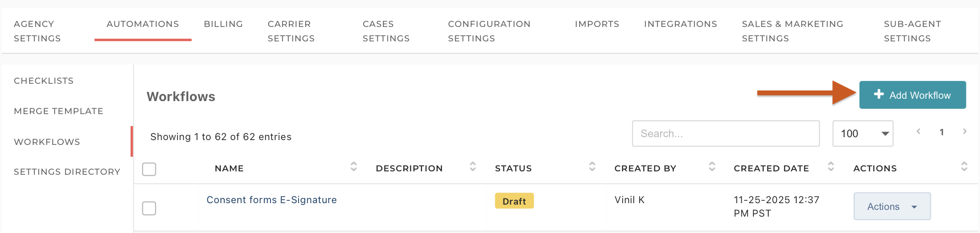Open the Integrations tab

680,24
